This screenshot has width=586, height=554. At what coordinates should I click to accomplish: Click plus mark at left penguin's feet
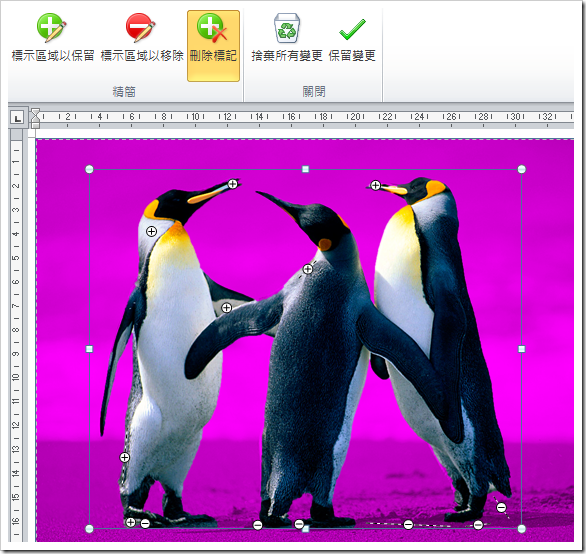point(130,522)
